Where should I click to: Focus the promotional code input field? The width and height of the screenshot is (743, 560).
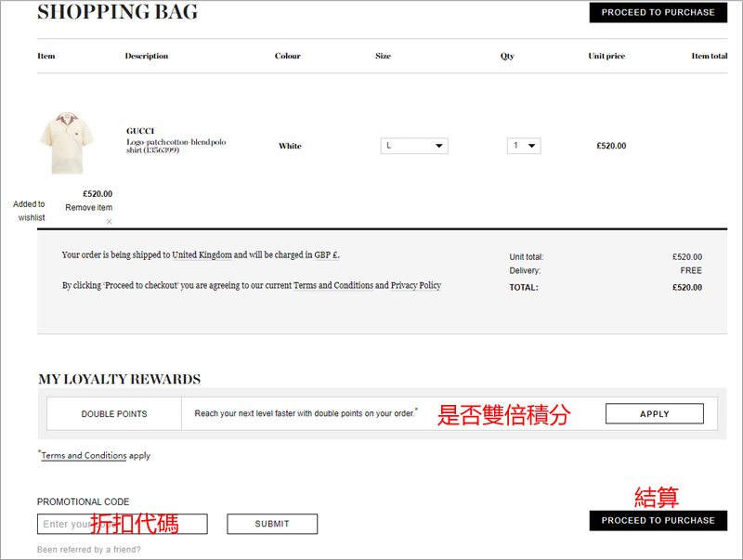(x=122, y=525)
